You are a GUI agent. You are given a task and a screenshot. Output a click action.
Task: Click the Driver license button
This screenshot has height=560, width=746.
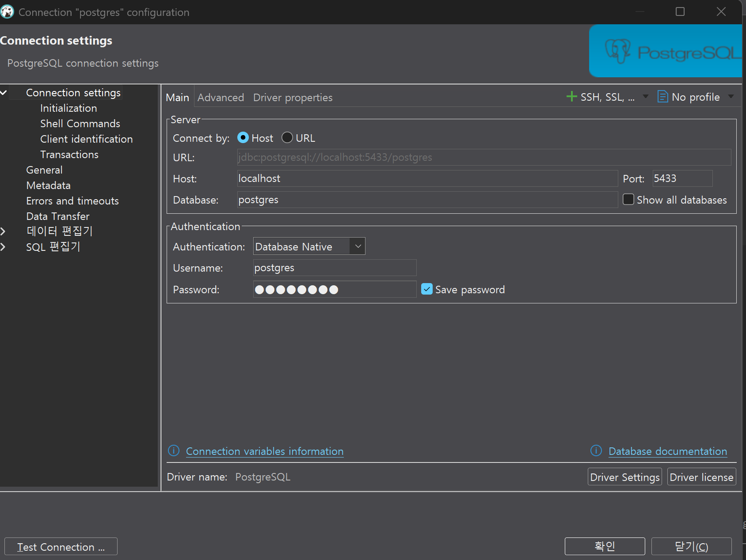tap(701, 477)
